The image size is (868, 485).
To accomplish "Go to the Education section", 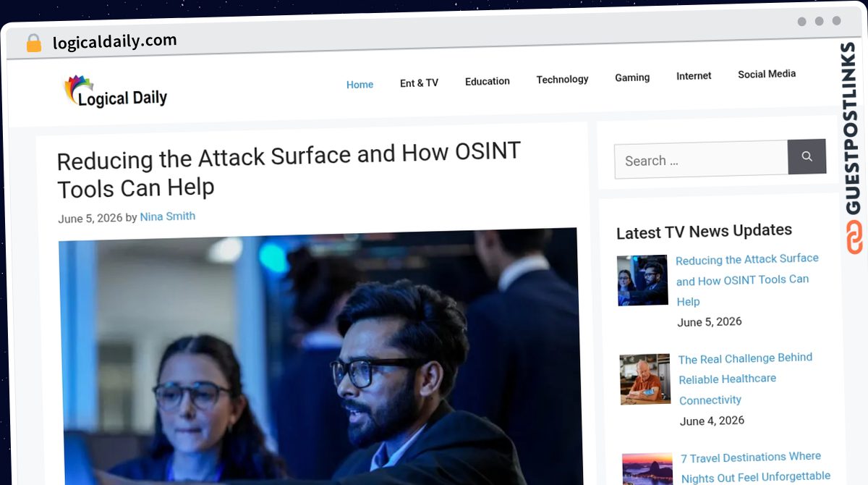I will coord(488,81).
